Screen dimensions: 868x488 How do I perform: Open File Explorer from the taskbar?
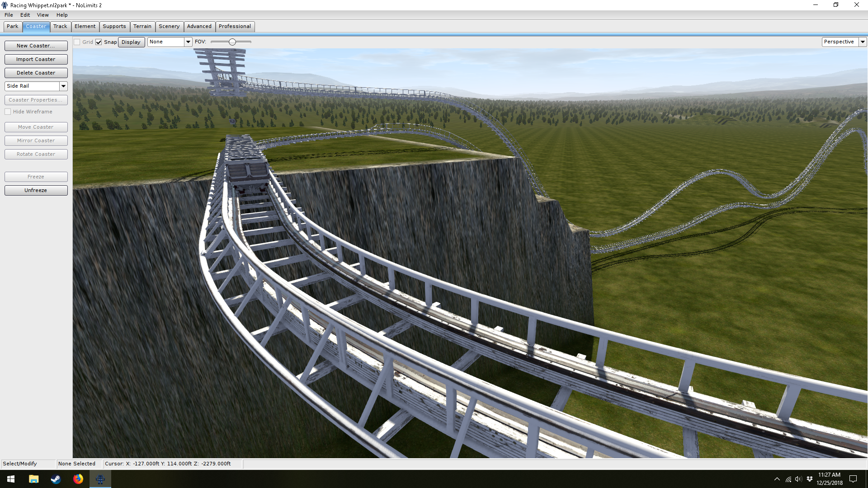33,479
